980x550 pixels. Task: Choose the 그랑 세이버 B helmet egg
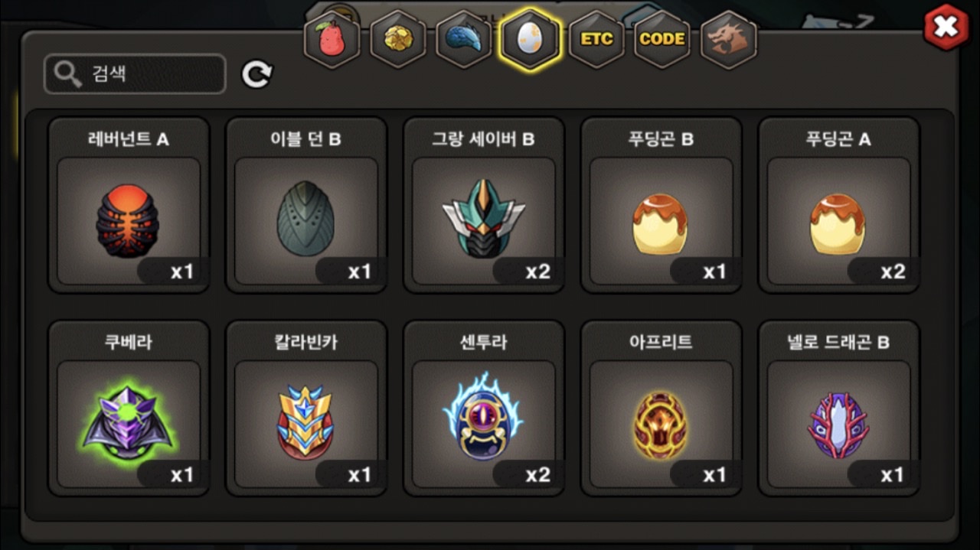coord(484,205)
